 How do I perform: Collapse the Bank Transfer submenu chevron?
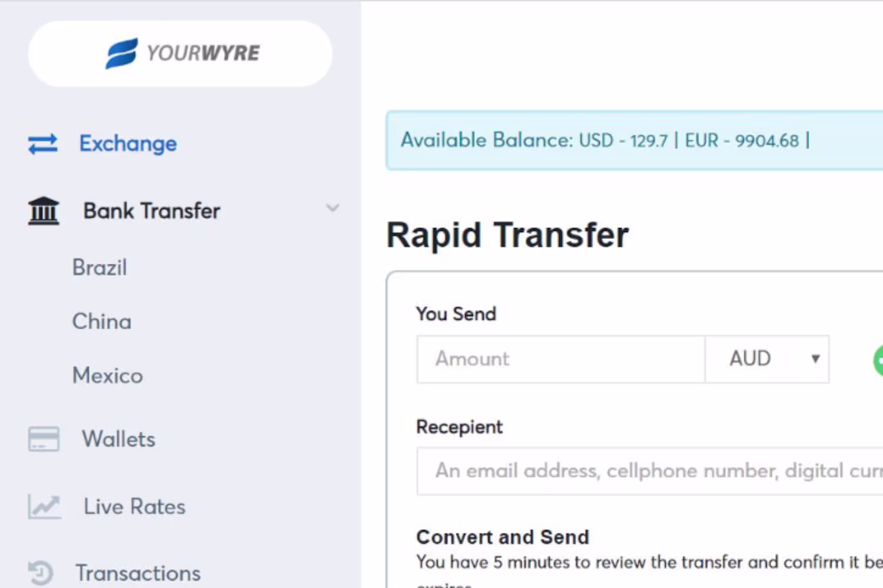pyautogui.click(x=333, y=208)
